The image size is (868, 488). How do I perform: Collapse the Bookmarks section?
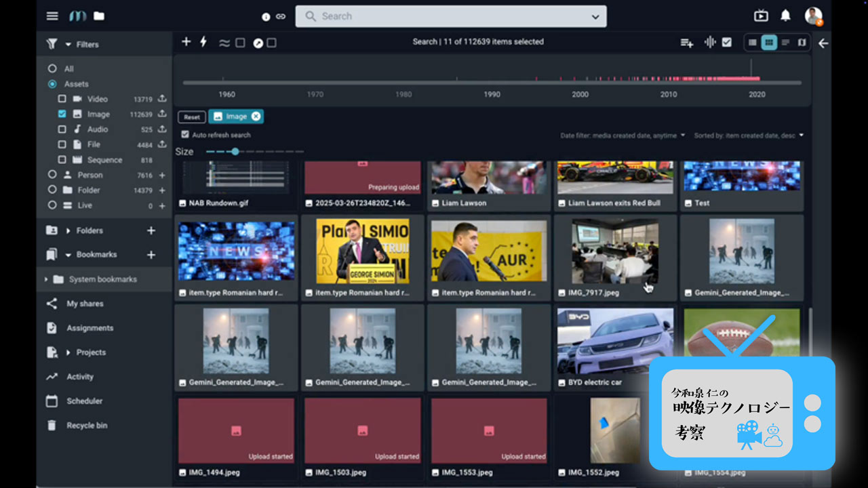point(68,255)
